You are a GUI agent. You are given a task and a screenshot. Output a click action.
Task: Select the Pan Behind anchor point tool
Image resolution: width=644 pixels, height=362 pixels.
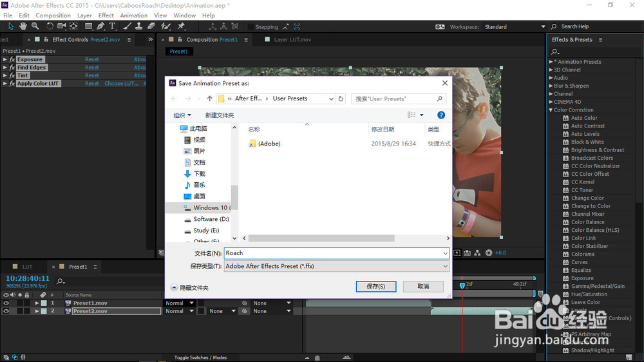click(73, 26)
